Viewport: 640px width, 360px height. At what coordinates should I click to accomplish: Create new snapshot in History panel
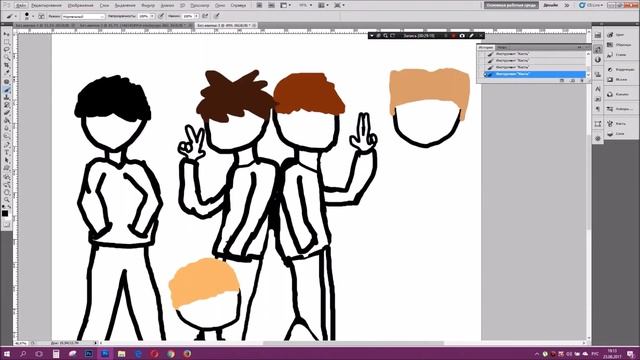(572, 80)
